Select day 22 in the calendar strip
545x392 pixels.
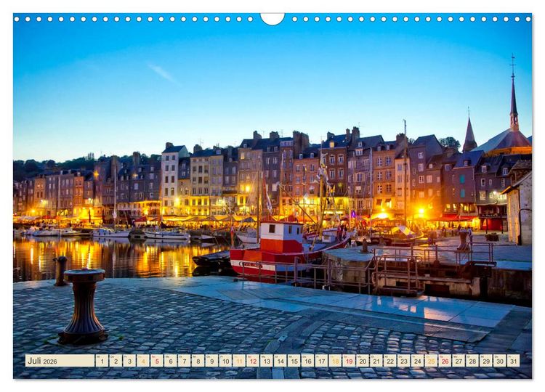pos(390,360)
